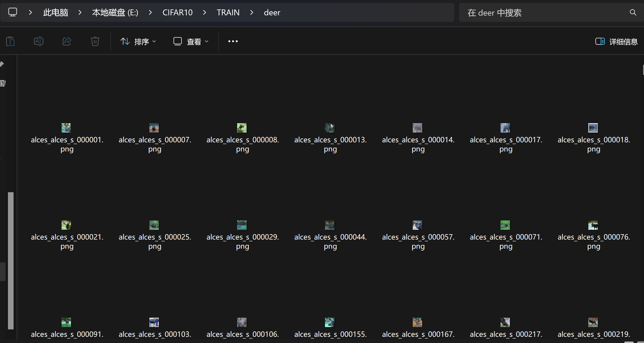Toggle the details pane (详细信息)

click(616, 42)
